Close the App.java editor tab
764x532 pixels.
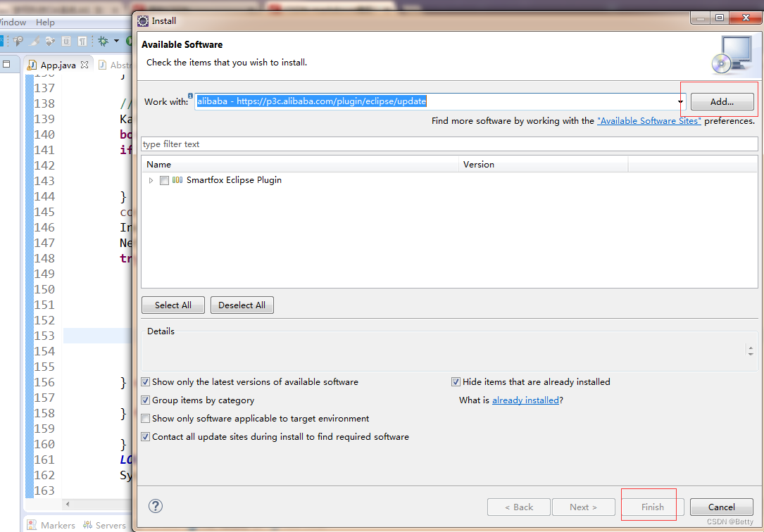[x=84, y=65]
